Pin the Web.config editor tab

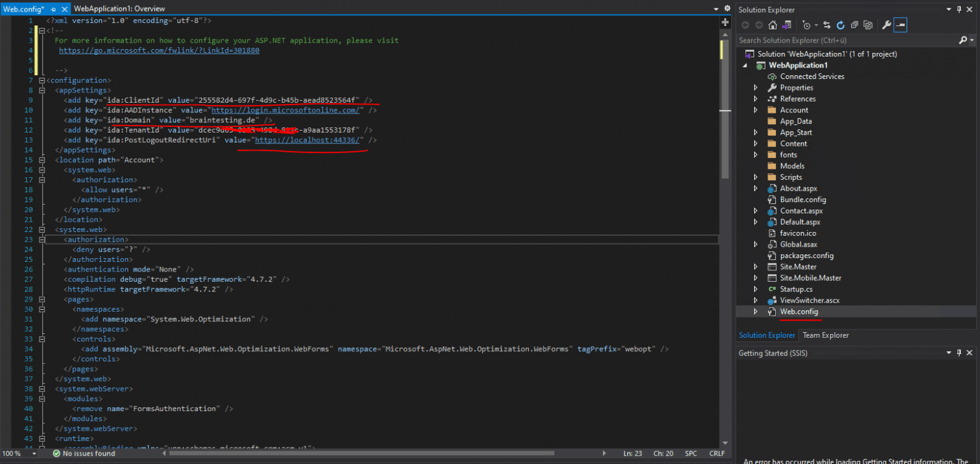click(x=53, y=9)
